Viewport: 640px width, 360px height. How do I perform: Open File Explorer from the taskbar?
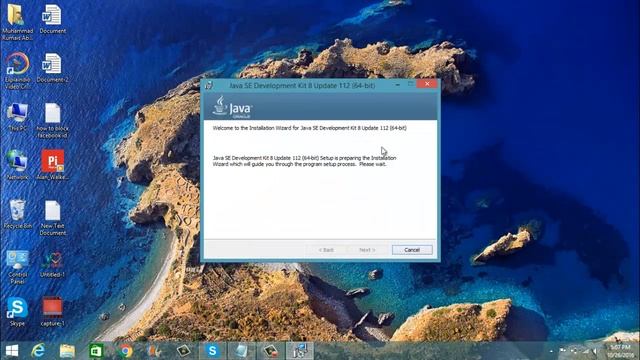(67, 351)
